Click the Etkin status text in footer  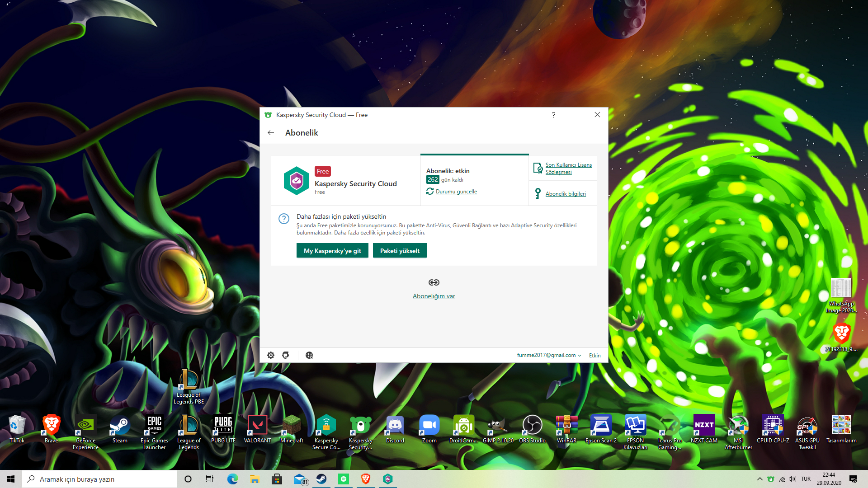pos(594,356)
